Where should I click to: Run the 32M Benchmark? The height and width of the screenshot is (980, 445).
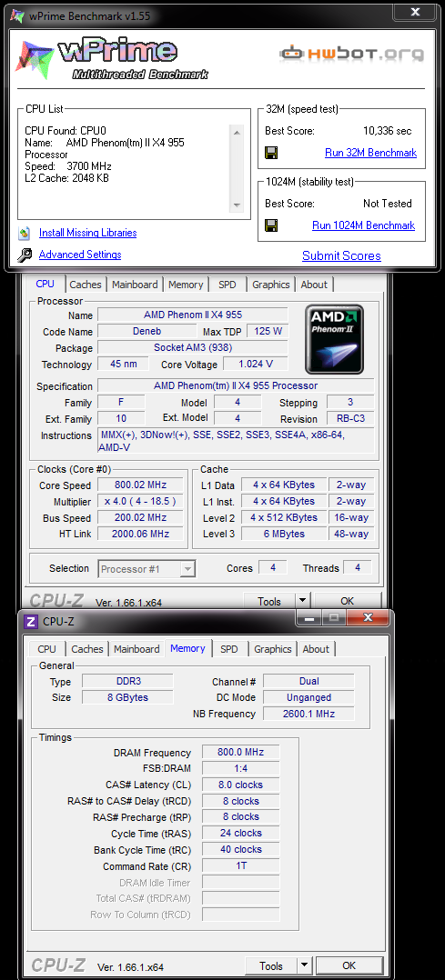pos(370,153)
